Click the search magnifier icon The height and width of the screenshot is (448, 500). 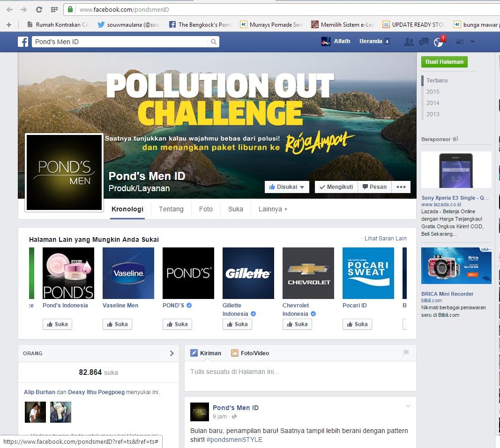214,42
